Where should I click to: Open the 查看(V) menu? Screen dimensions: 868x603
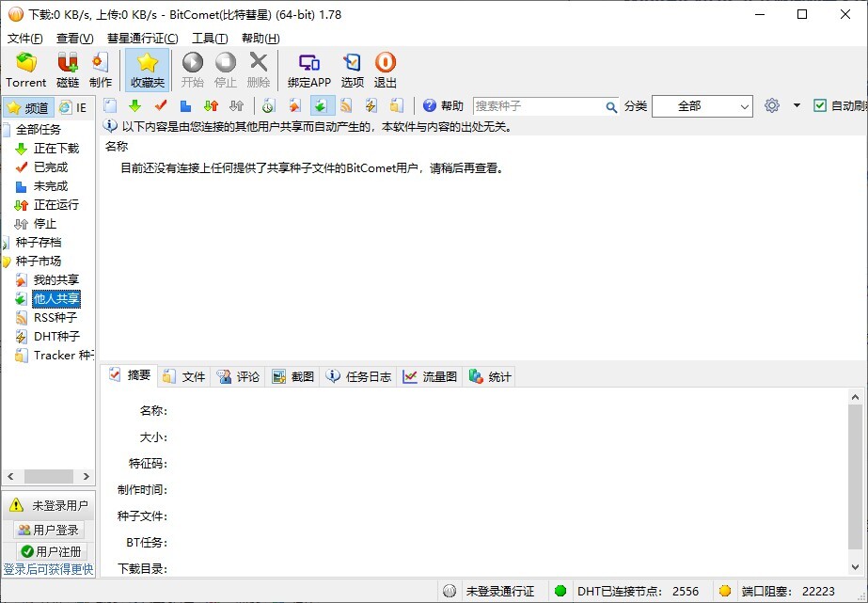pyautogui.click(x=74, y=39)
